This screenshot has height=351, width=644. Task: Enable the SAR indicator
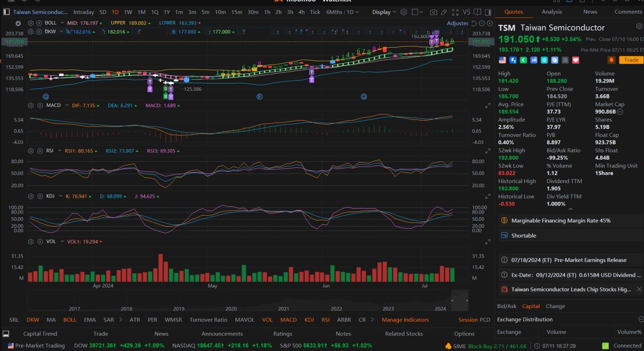click(x=109, y=320)
